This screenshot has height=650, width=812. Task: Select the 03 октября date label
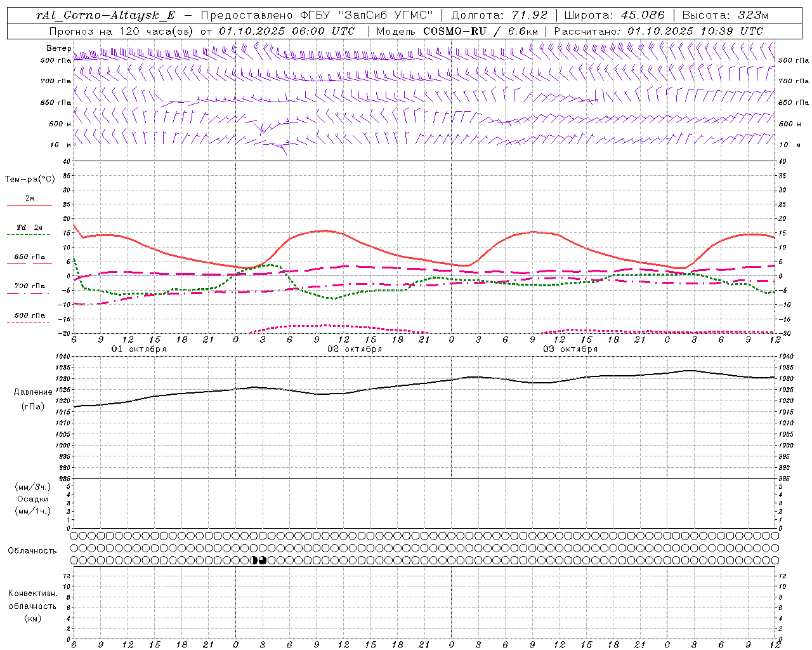pos(570,349)
